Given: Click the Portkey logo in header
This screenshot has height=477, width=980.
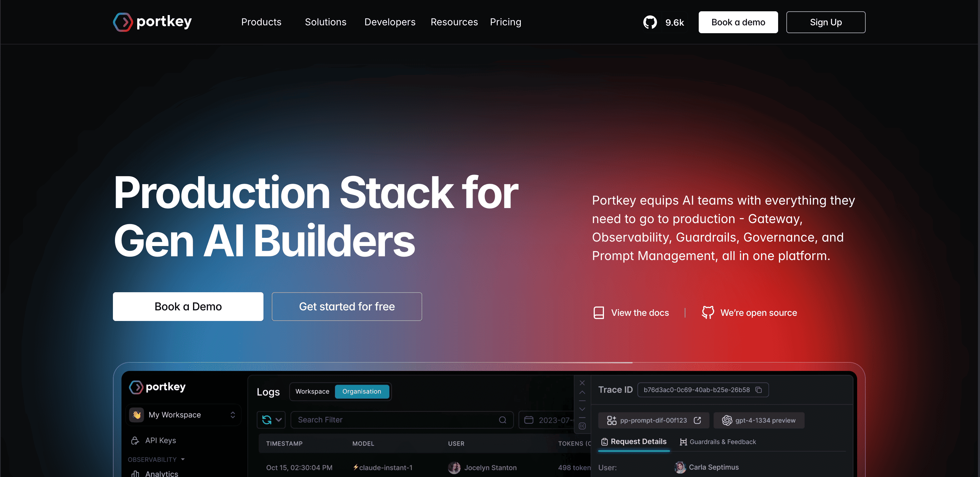Looking at the screenshot, I should tap(153, 22).
